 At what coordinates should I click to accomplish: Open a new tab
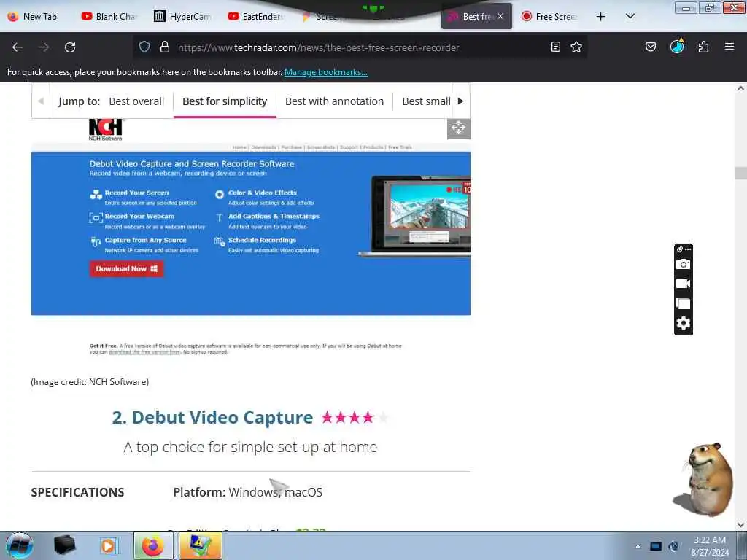601,17
